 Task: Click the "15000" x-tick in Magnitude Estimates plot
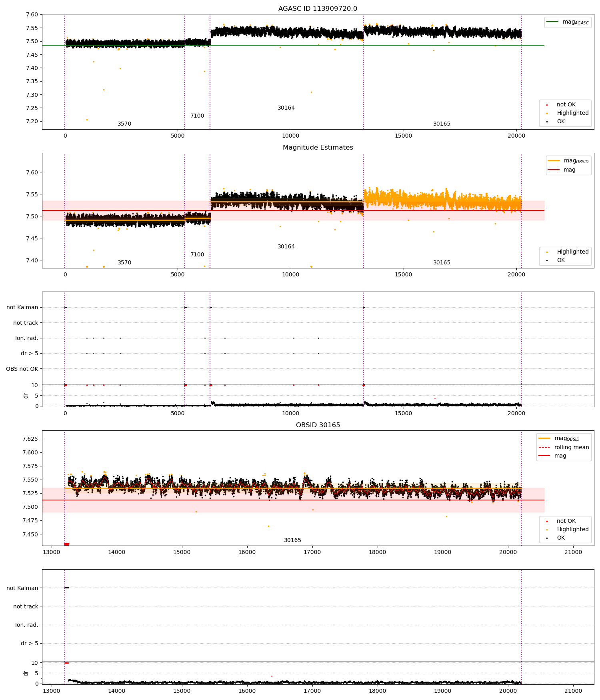tap(404, 275)
